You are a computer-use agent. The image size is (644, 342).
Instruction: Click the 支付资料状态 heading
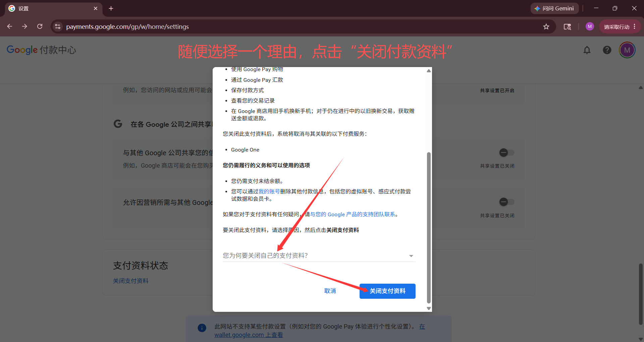coord(141,266)
